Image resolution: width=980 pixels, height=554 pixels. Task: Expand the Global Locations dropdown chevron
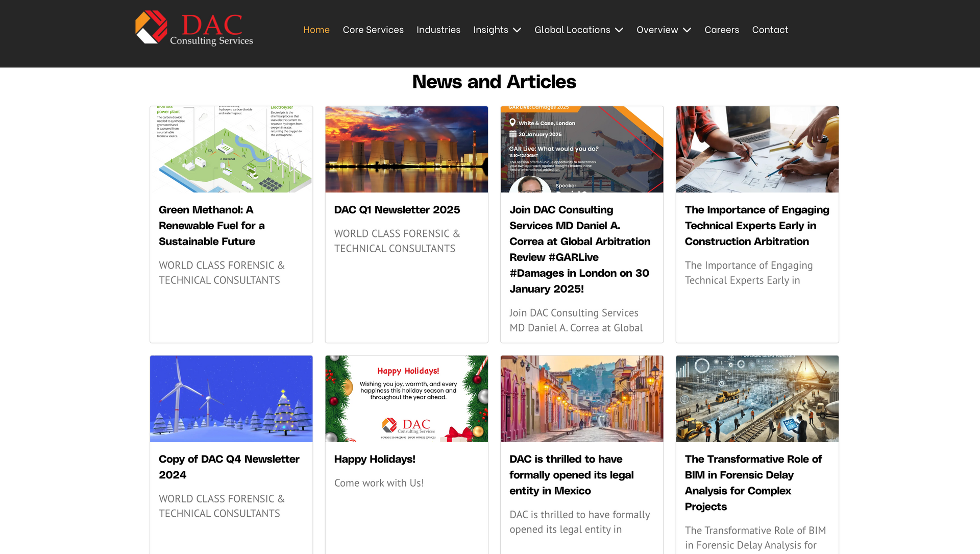(619, 30)
